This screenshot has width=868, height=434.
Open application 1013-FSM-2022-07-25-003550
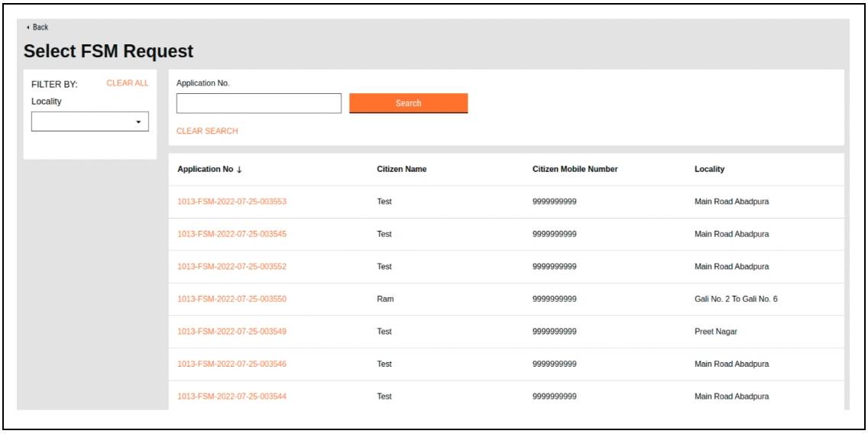232,299
